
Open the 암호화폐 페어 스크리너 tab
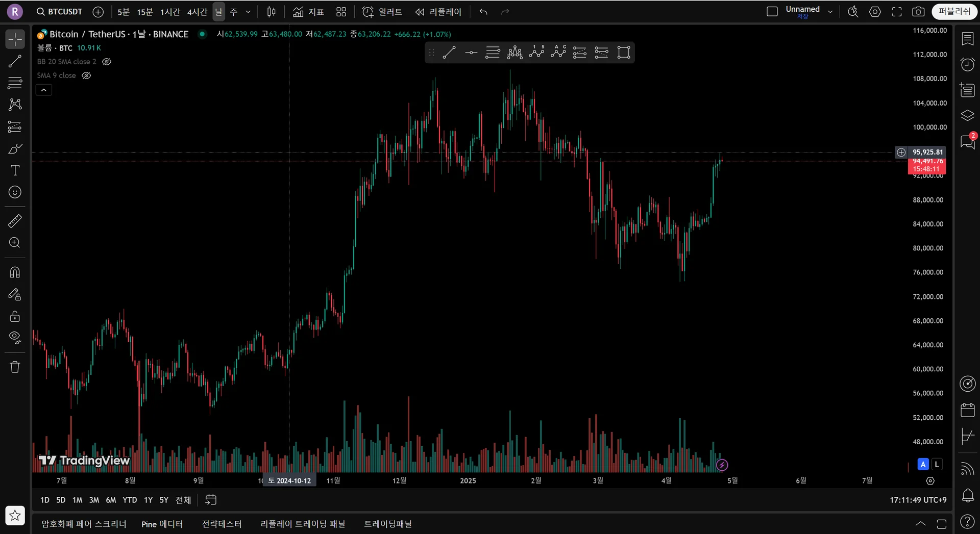(x=84, y=524)
